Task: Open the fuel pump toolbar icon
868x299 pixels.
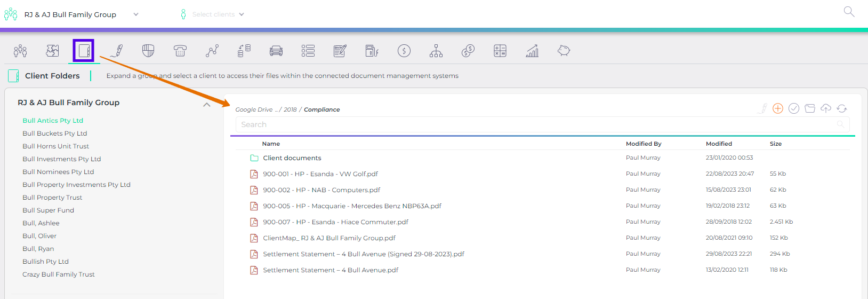Action: 372,51
